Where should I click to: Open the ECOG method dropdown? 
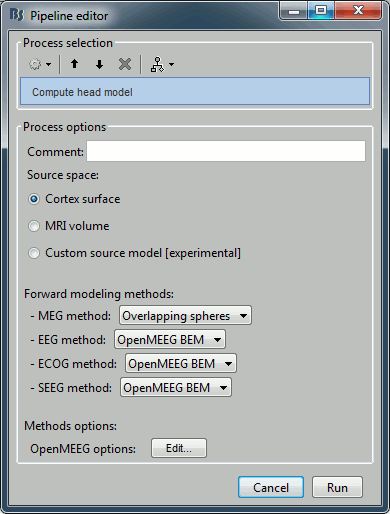click(x=181, y=364)
